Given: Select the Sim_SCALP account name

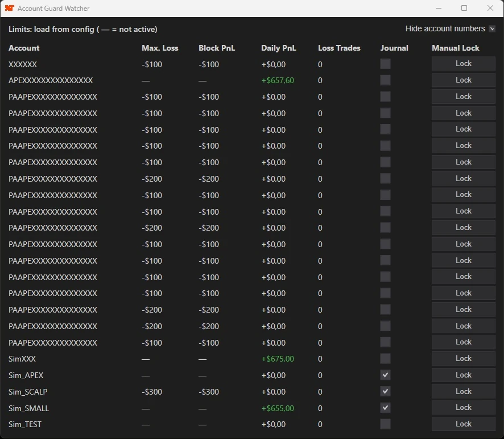Looking at the screenshot, I should [x=28, y=392].
